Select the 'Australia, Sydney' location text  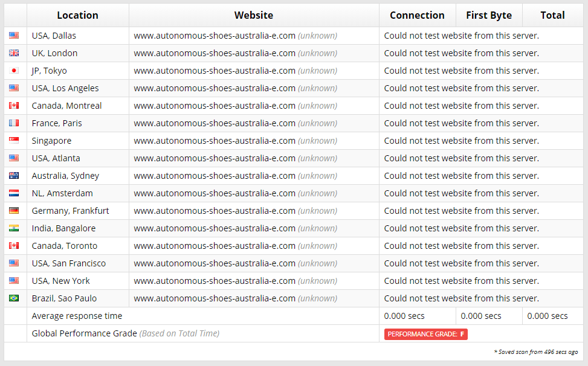(x=66, y=176)
